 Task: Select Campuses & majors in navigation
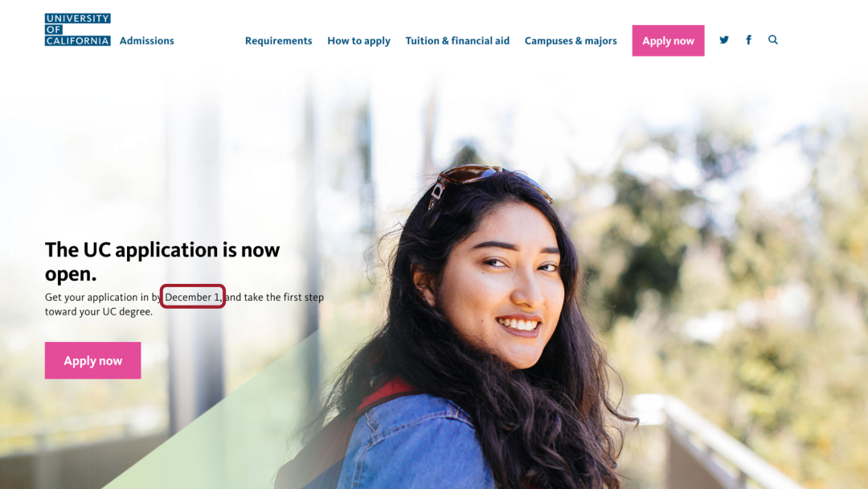571,41
